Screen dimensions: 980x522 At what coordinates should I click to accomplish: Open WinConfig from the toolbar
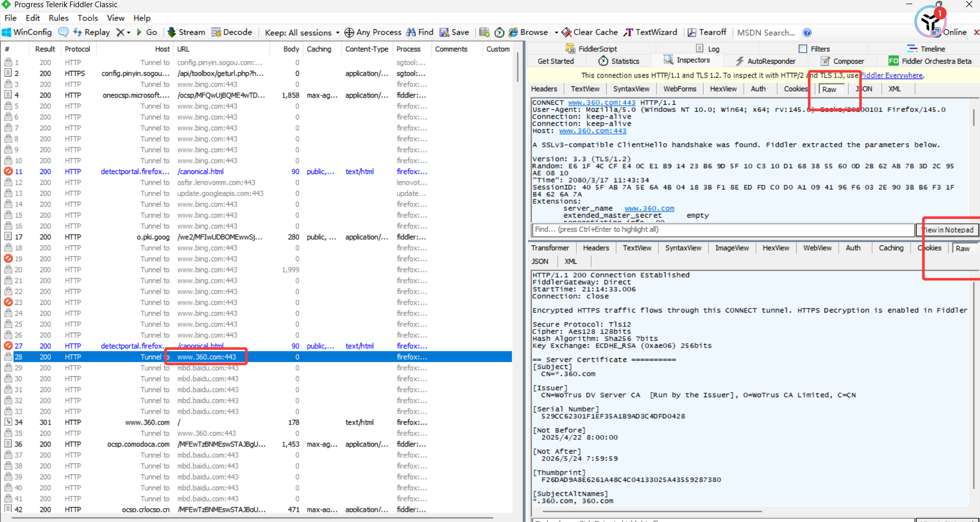coord(27,32)
